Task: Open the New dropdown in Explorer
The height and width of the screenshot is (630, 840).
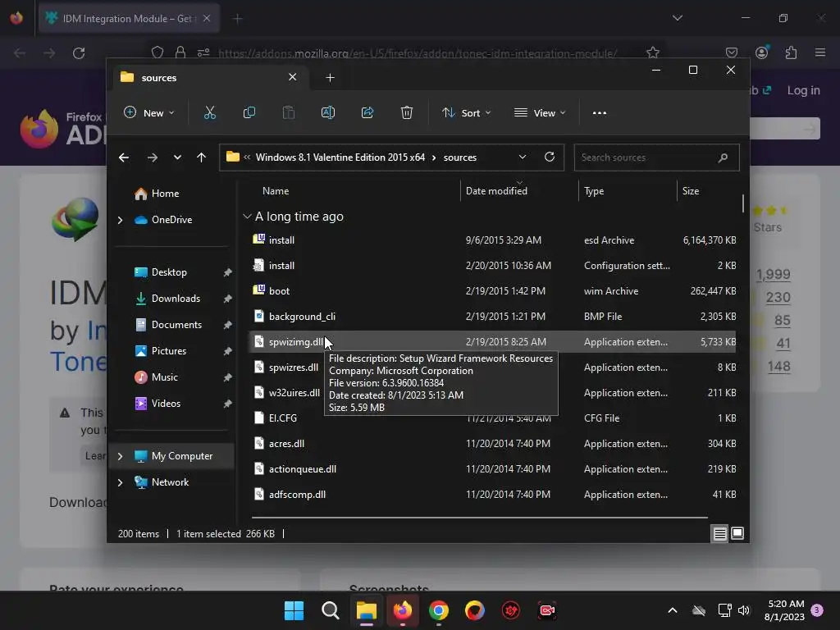Action: click(x=148, y=113)
